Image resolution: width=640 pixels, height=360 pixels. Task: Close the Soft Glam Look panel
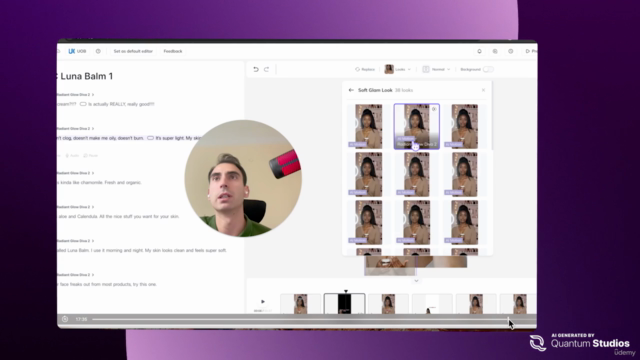click(483, 90)
